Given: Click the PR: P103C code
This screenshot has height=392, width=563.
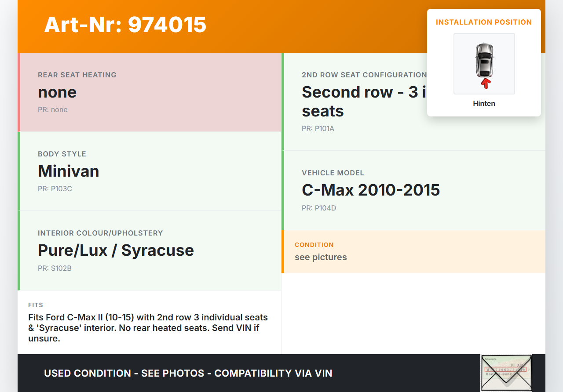Looking at the screenshot, I should tap(55, 189).
